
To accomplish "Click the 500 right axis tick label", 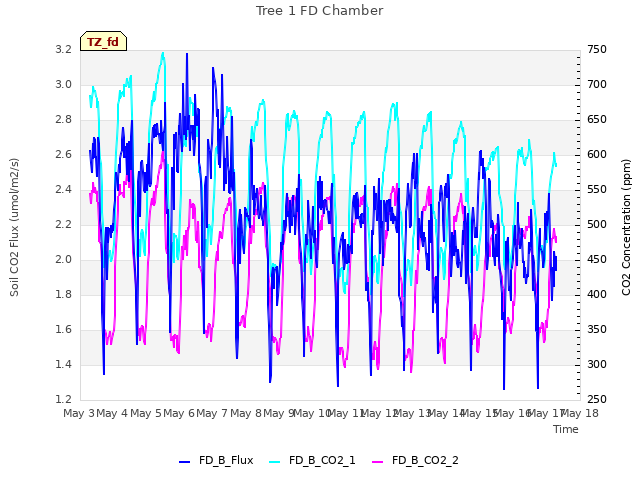I will (597, 224).
